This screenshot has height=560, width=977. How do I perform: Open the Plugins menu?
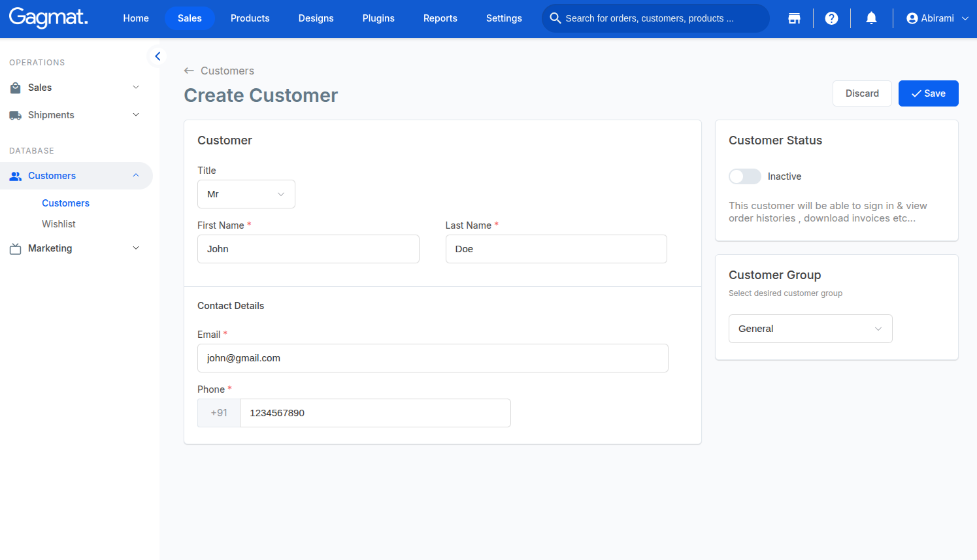[378, 18]
